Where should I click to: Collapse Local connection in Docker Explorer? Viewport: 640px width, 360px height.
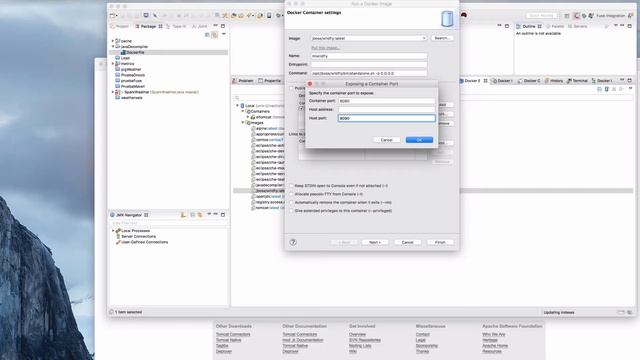(237, 106)
